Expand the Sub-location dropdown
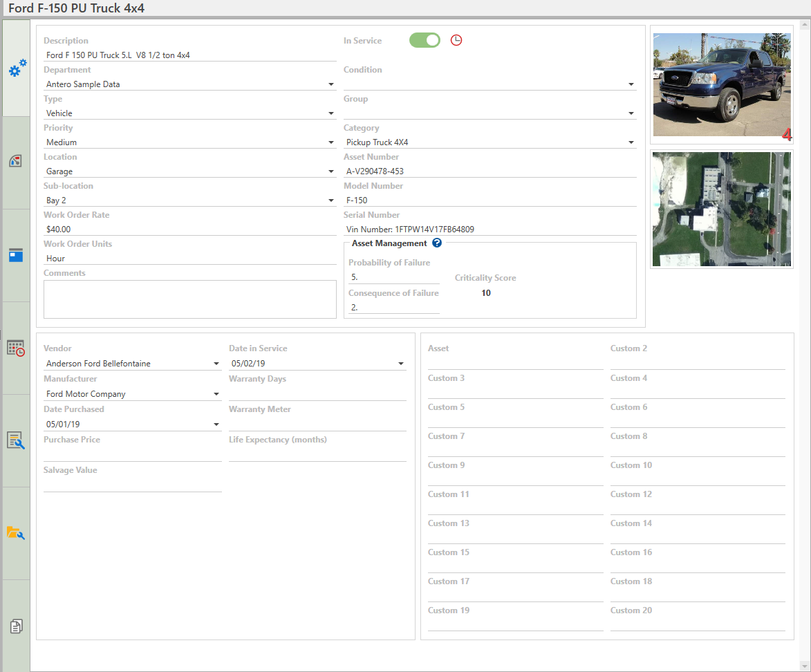 pos(331,200)
